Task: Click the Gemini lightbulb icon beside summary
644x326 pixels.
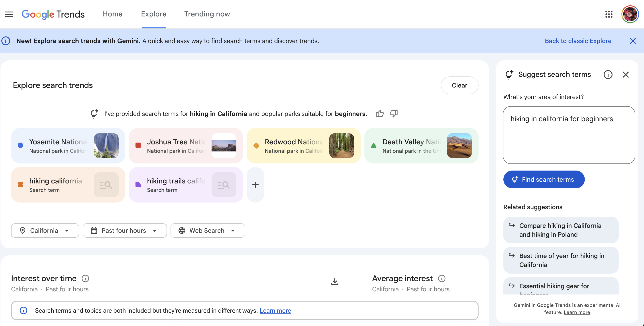Action: click(x=94, y=114)
